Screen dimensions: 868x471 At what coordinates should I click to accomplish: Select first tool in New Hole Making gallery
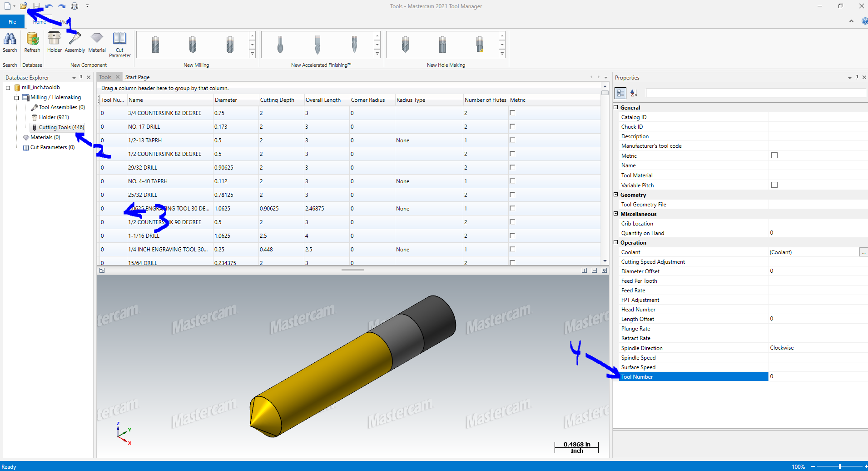tap(405, 45)
